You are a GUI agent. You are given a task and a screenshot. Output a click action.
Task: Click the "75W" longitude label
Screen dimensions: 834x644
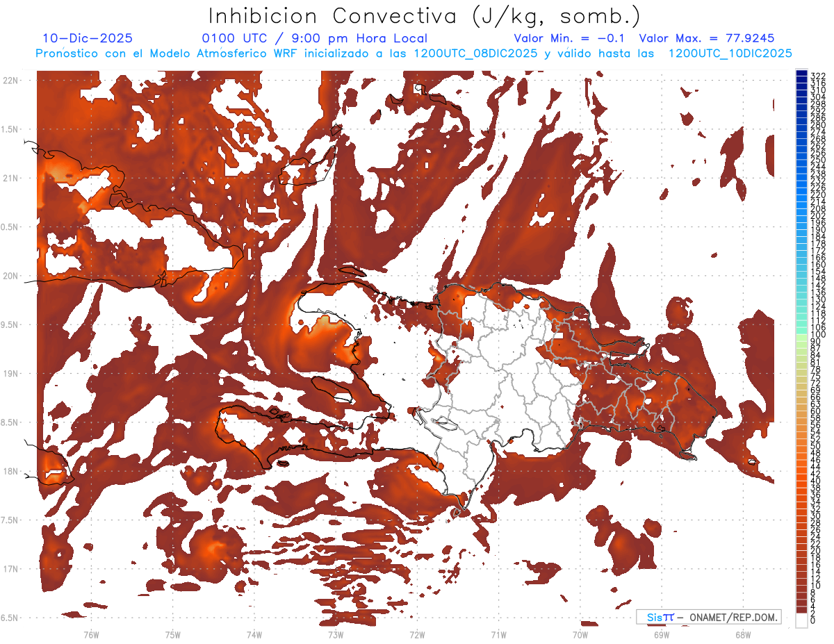[172, 634]
